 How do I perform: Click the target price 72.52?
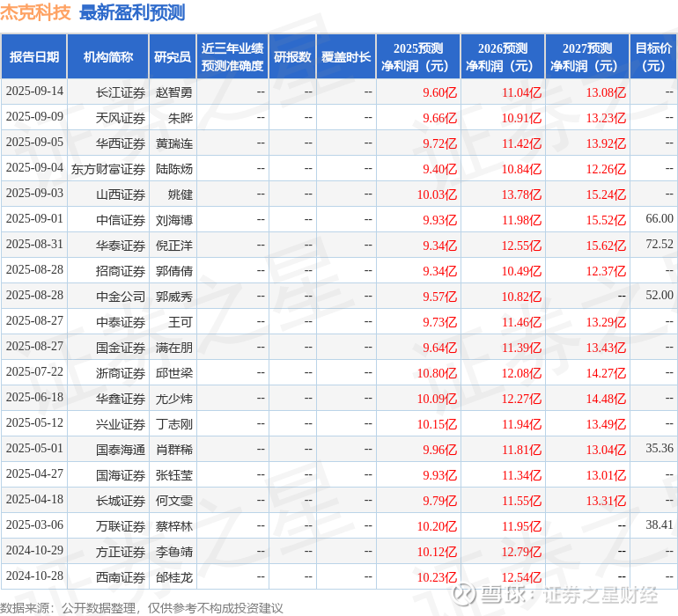coord(660,244)
